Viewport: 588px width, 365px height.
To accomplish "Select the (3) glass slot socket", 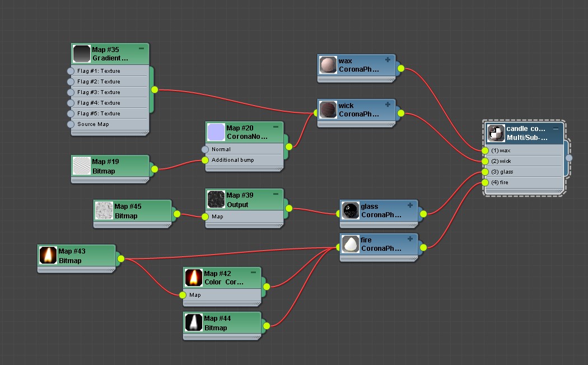I will 485,172.
